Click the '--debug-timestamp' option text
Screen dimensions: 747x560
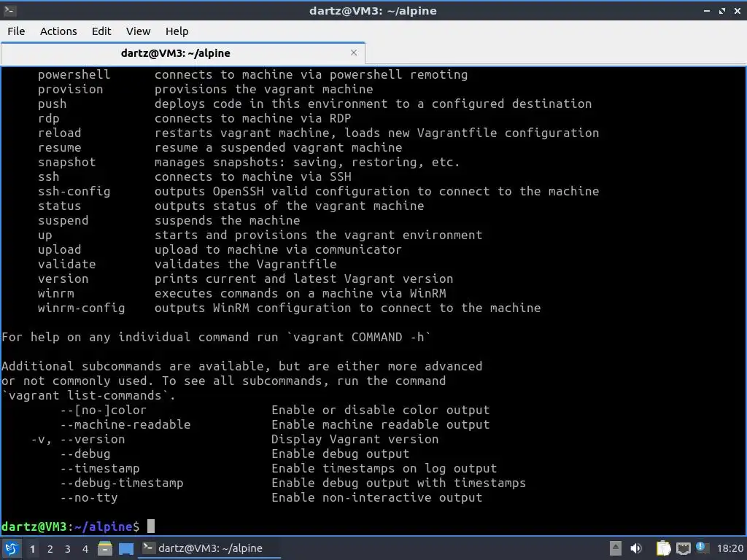pos(122,483)
